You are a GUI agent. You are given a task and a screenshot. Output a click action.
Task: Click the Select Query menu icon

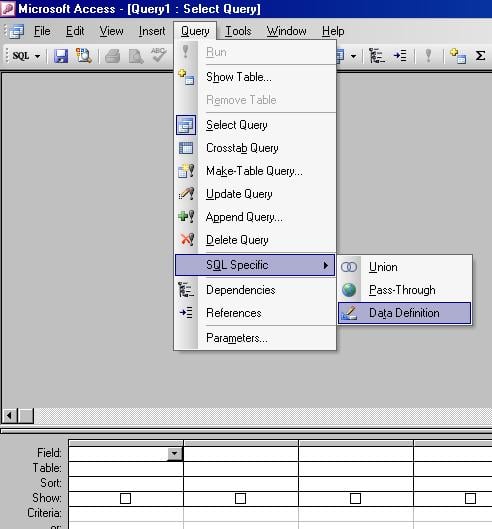186,125
